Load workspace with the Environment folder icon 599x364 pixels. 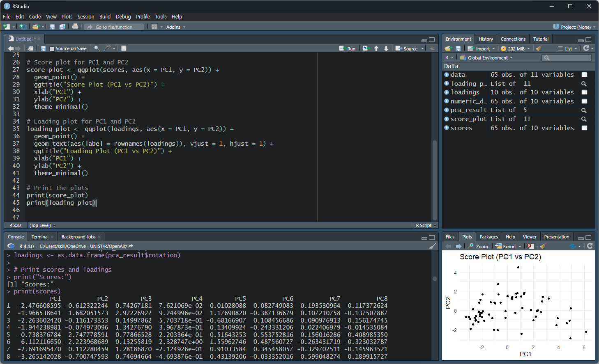448,48
